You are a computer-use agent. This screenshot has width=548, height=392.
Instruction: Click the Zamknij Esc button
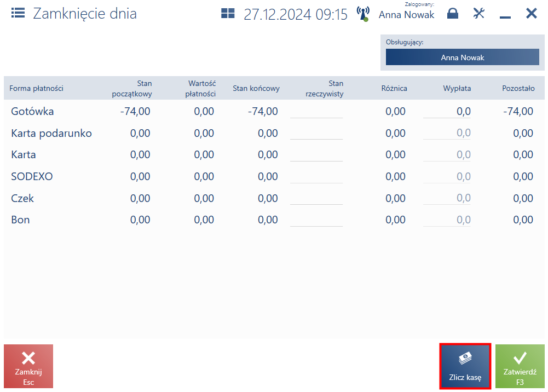(x=28, y=366)
